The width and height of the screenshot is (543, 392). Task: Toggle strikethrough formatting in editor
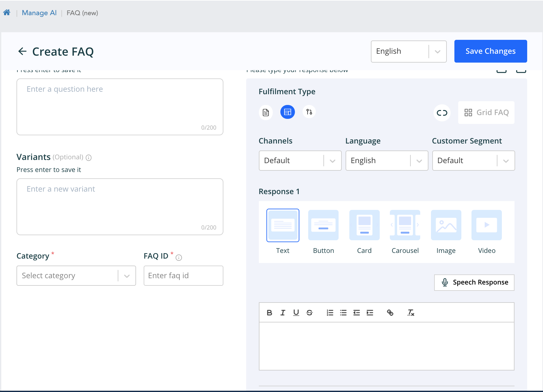[309, 313]
